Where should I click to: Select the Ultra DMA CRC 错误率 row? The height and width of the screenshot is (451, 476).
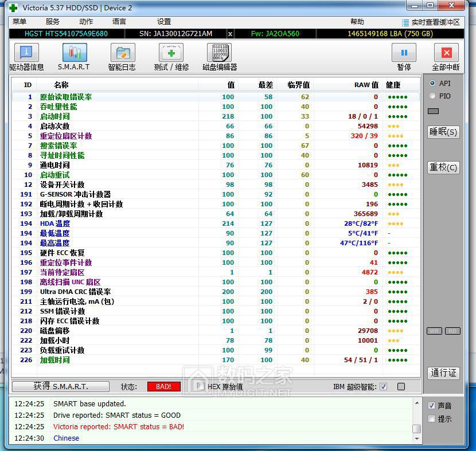click(x=216, y=292)
